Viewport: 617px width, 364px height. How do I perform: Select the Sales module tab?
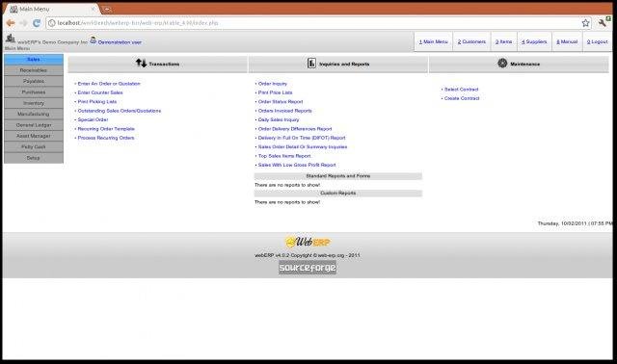(x=34, y=60)
